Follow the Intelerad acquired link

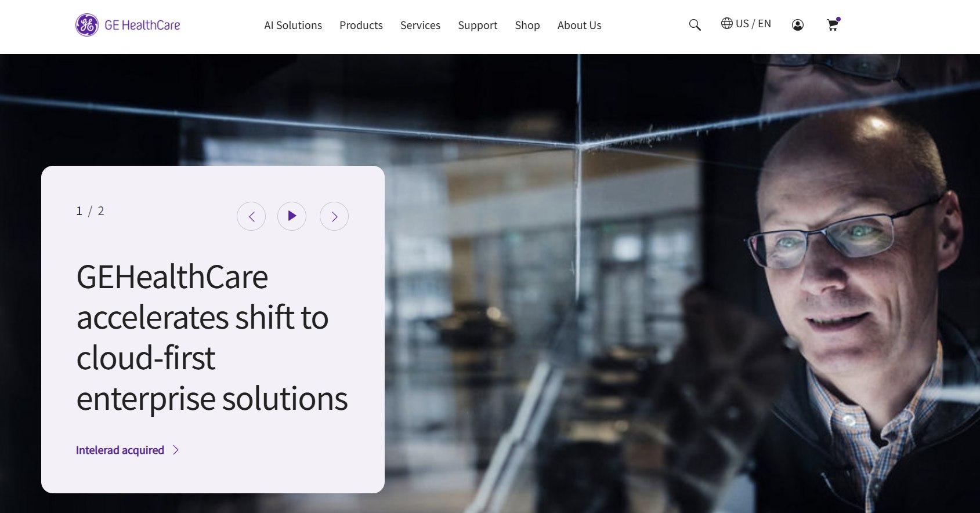(120, 450)
